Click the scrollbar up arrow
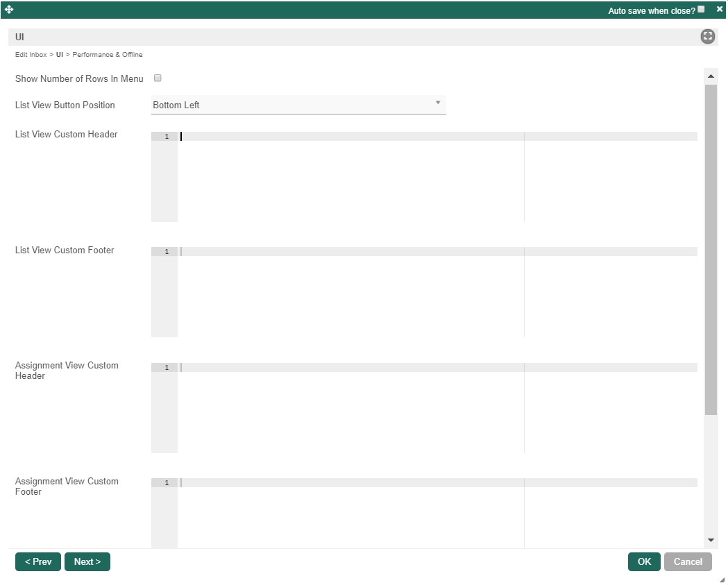Viewport: 728px width, 585px height. click(711, 76)
